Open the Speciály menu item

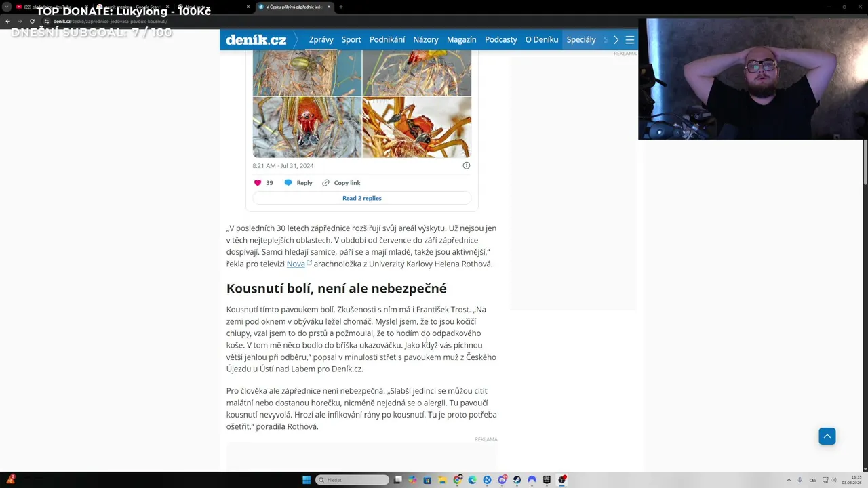(581, 40)
